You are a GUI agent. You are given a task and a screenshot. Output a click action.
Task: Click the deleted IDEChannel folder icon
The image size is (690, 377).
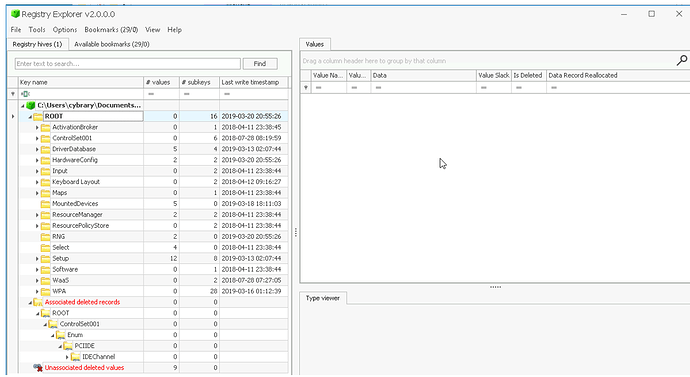click(75, 357)
